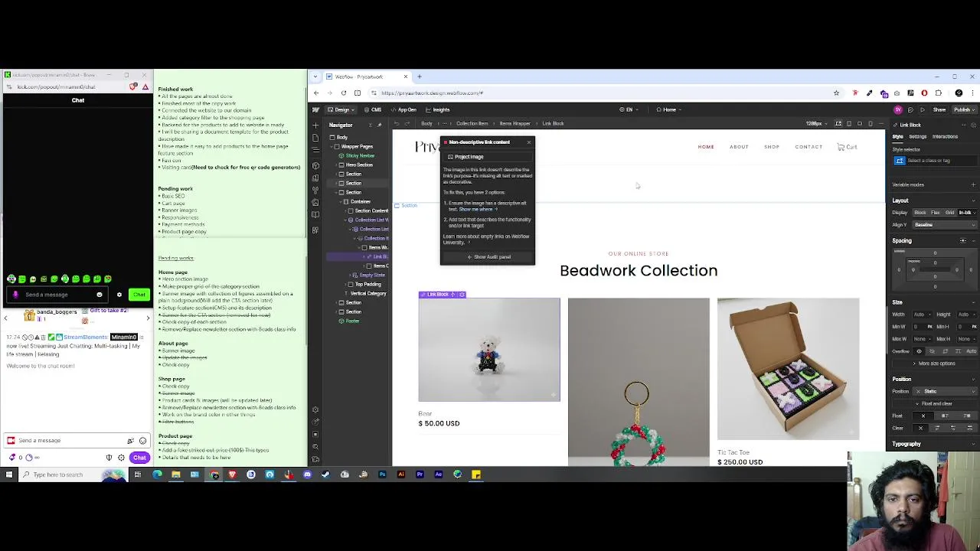Open the Insights tab
Image resolution: width=980 pixels, height=551 pixels.
pos(437,109)
